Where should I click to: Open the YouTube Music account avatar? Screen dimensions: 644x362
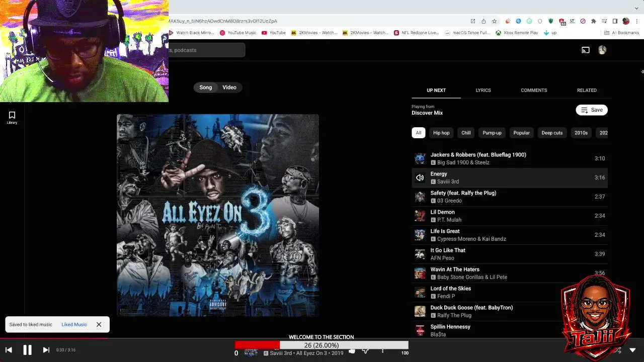[x=602, y=50]
